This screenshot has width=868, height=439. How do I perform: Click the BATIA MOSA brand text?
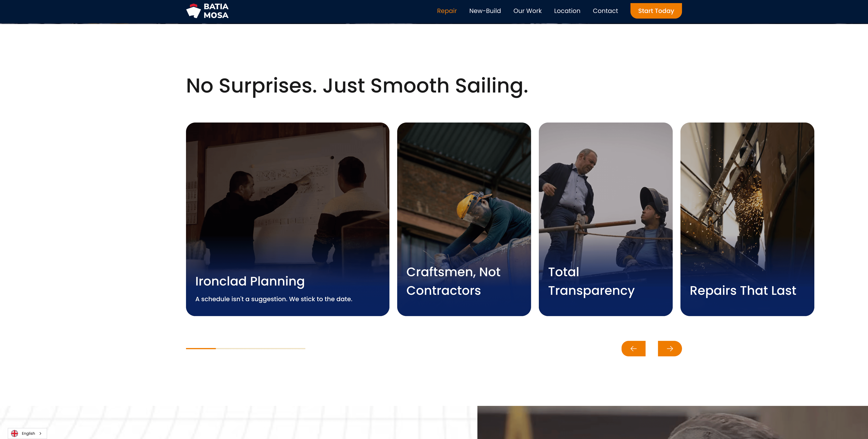point(216,11)
